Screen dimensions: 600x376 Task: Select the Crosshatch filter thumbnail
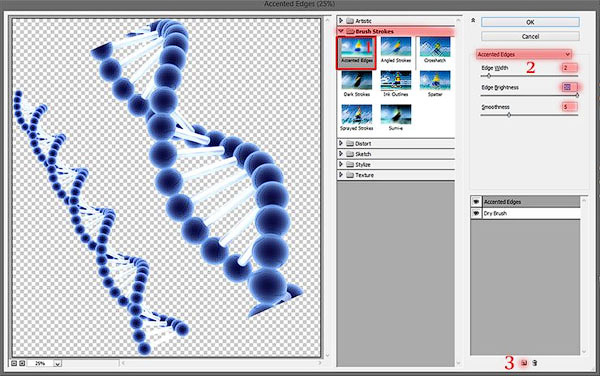coord(435,50)
